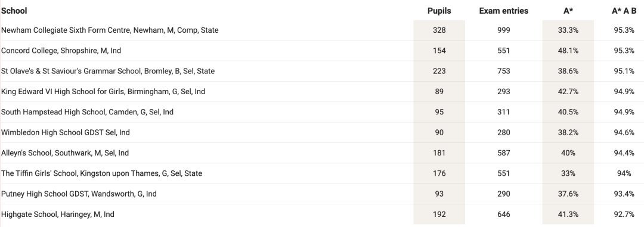Viewport: 644px width, 227px height.
Task: Sort table by the School column header
Action: coord(14,11)
